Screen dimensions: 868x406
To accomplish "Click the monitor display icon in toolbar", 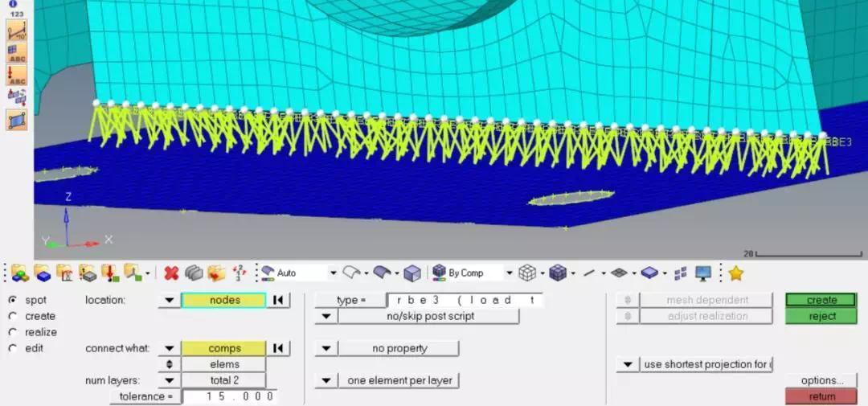I will [x=703, y=273].
